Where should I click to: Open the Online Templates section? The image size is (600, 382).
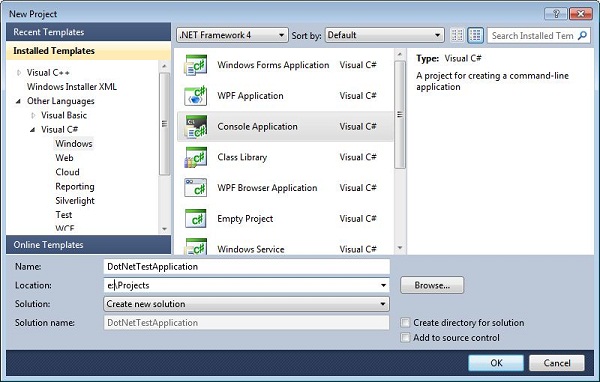click(x=88, y=245)
